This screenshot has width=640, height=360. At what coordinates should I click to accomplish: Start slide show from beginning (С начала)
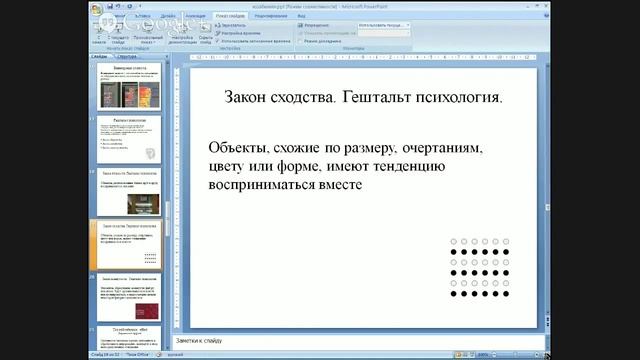click(x=99, y=33)
